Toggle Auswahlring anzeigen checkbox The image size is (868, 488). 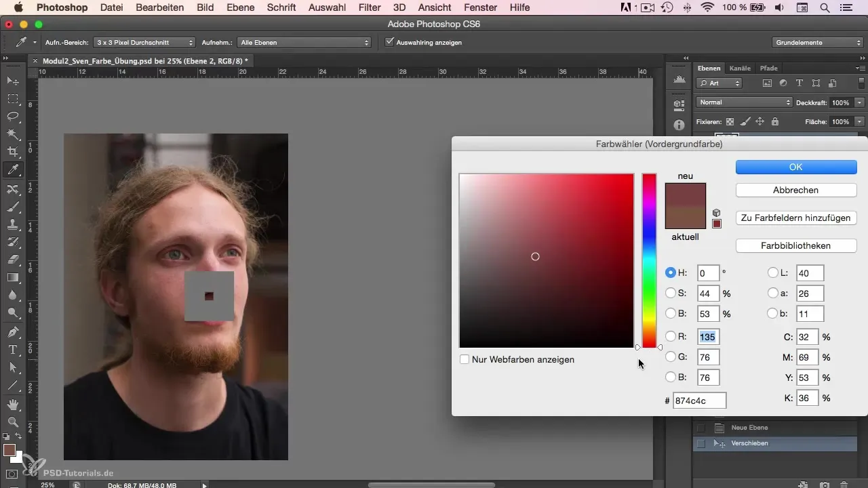(x=389, y=42)
